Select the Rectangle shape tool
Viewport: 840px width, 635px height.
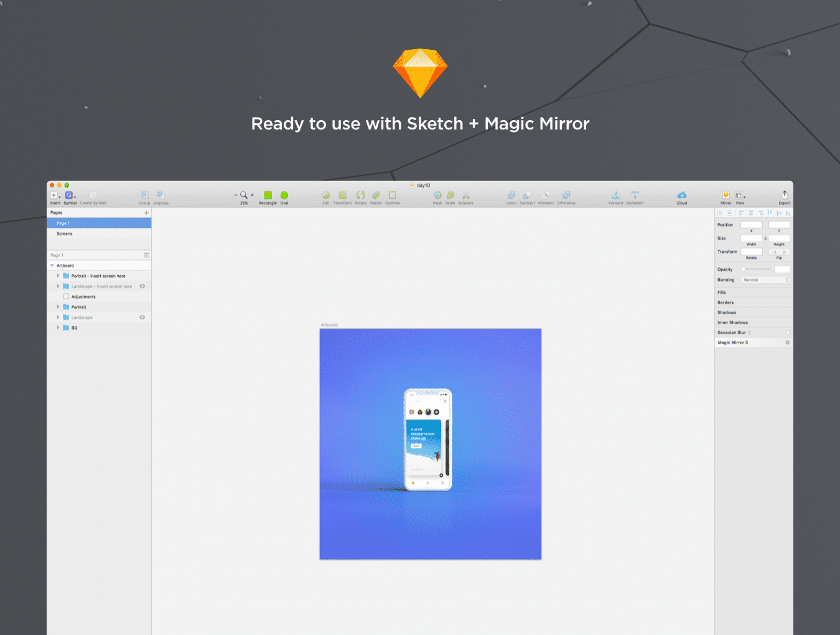268,195
